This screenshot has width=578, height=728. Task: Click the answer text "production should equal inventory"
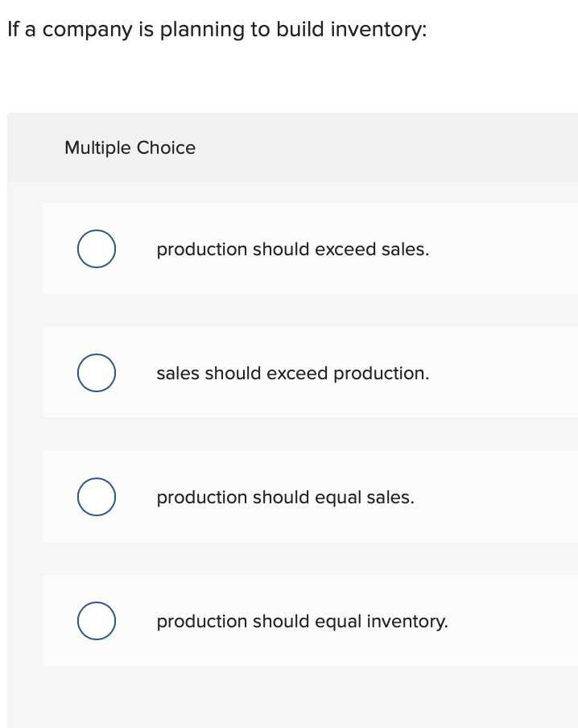[303, 621]
